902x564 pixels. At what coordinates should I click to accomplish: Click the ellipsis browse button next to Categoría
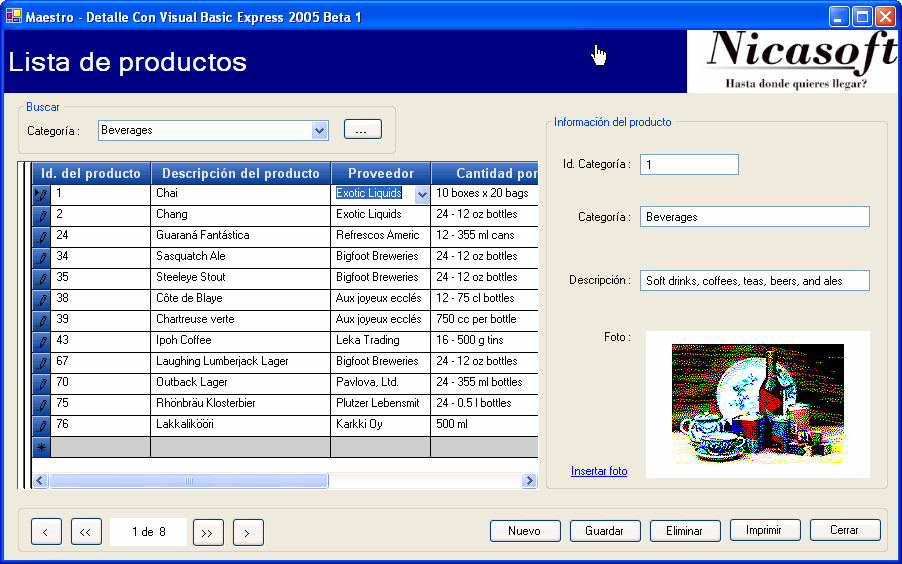[x=363, y=129]
